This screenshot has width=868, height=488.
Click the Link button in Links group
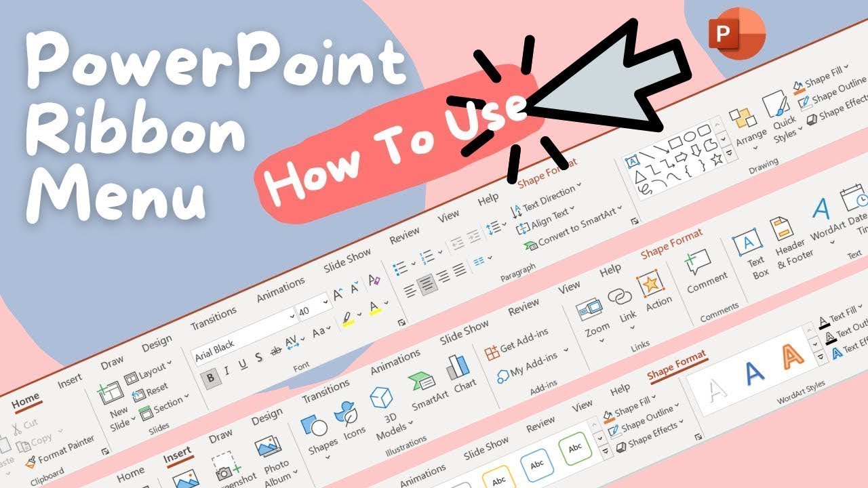(x=623, y=306)
